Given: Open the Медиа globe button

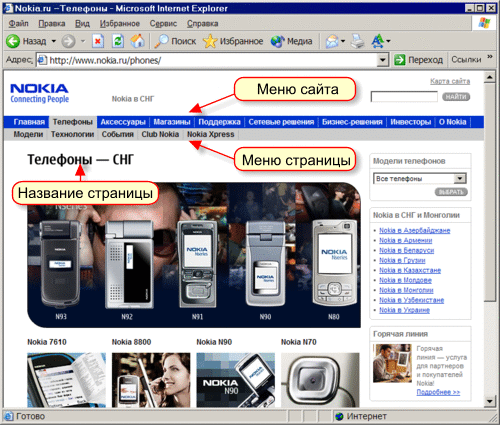Looking at the screenshot, I should tap(292, 41).
